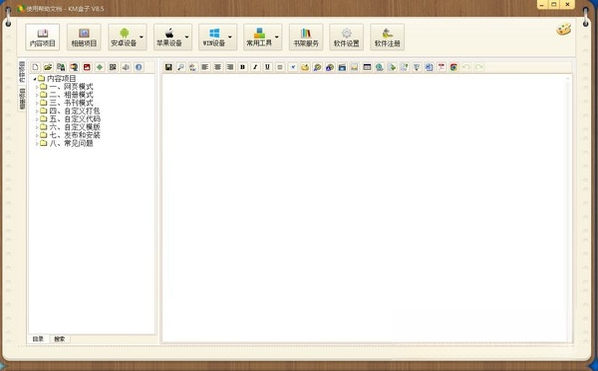This screenshot has width=598, height=371.
Task: Expand the 一、网页模式 tree folder
Action: coord(37,87)
